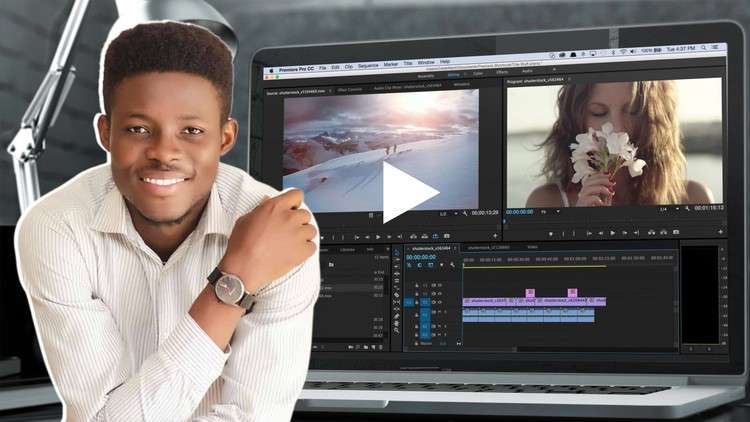Screen dimensions: 750x422
Task: Select the Pen tool in the tools panel
Action: [397, 316]
